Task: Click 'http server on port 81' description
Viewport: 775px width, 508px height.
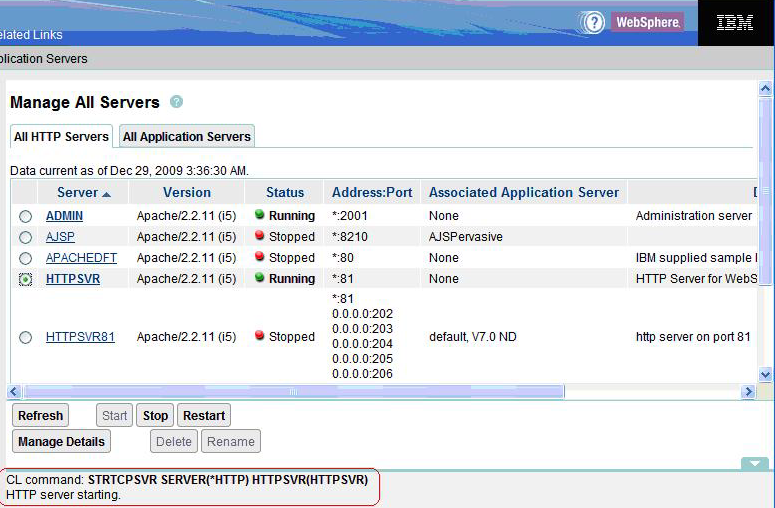Action: click(x=693, y=337)
